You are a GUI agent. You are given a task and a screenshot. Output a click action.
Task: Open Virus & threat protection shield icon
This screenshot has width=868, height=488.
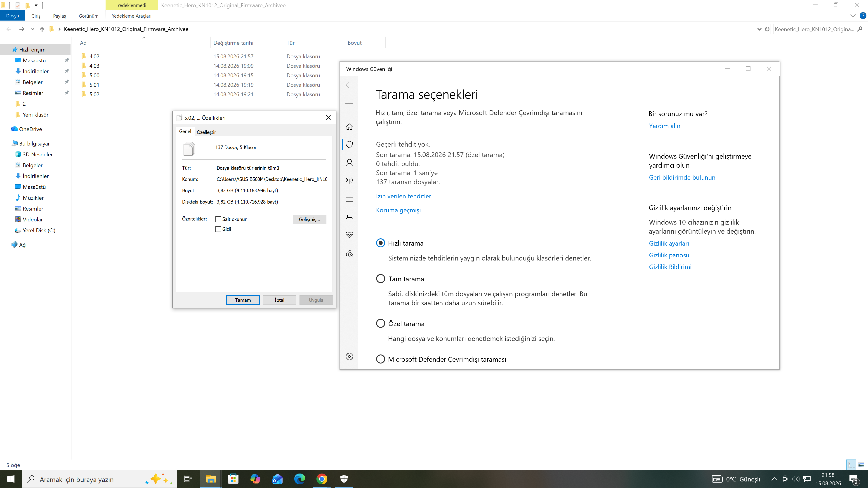(x=349, y=145)
